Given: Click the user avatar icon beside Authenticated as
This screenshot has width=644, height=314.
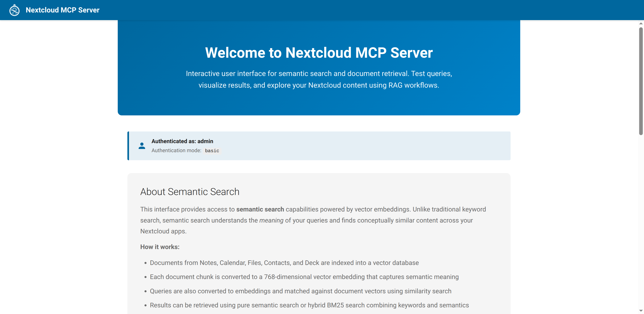Looking at the screenshot, I should coord(142,146).
